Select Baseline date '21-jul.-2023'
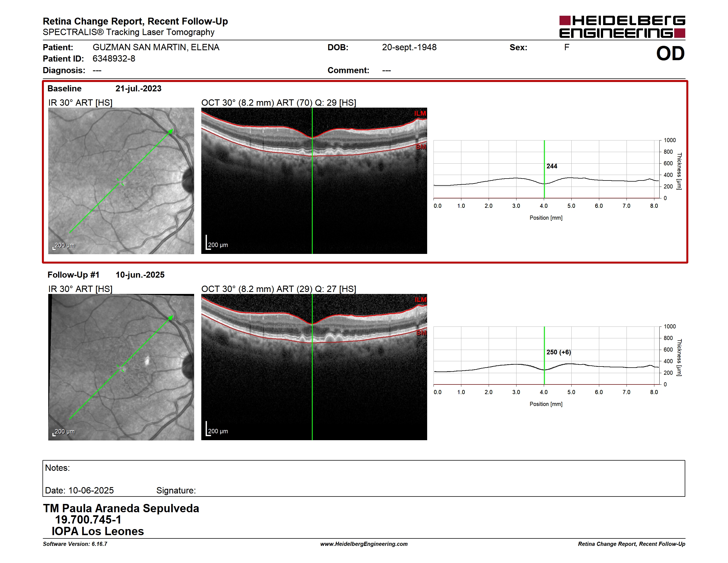Screen dimensions: 728x563 pos(138,88)
